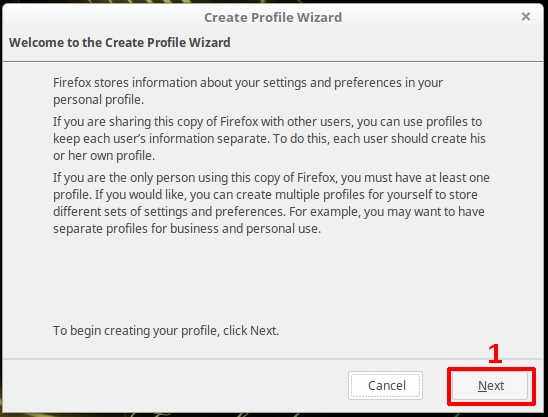Close the wizard with the X icon

point(526,16)
